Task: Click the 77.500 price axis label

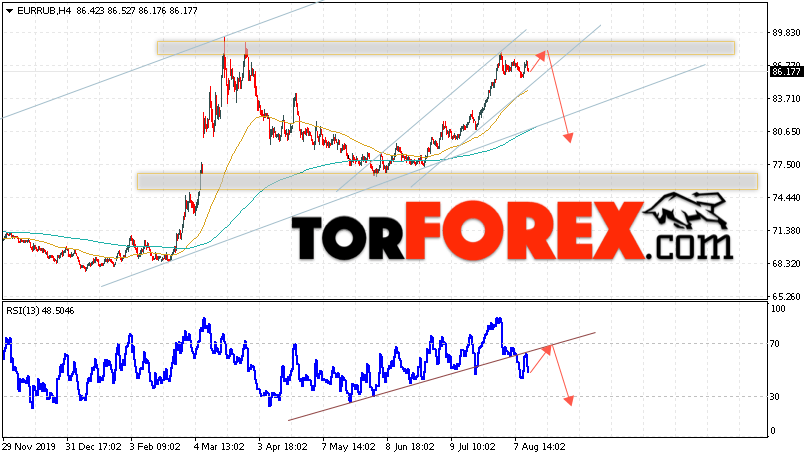Action: [786, 164]
